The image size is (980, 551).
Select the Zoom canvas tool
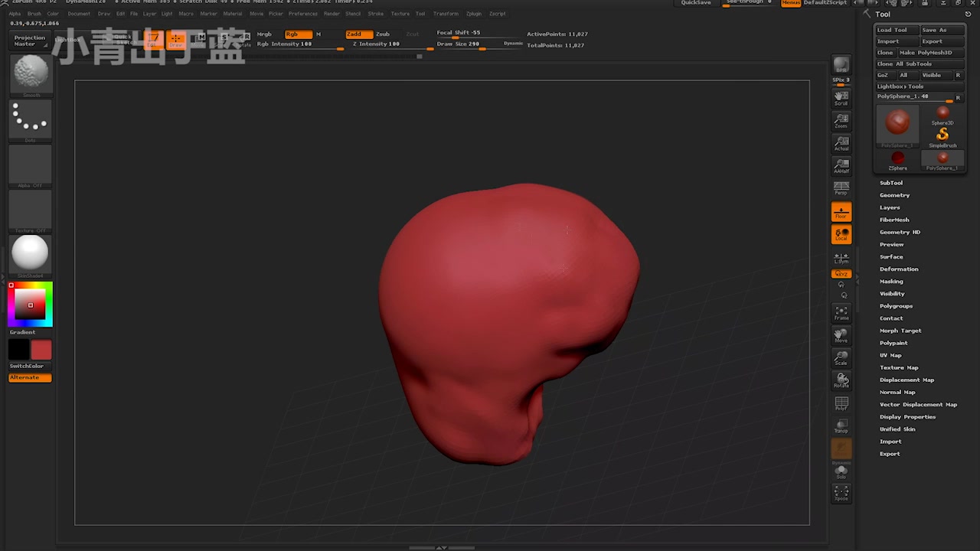841,121
